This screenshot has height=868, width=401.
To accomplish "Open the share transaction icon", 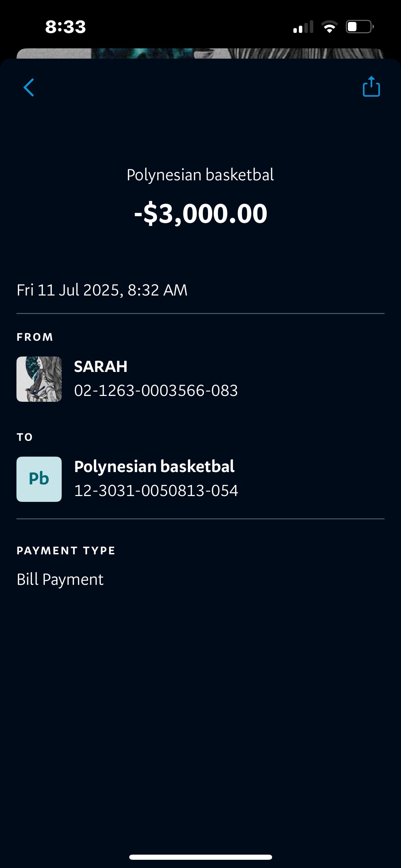I will 371,87.
